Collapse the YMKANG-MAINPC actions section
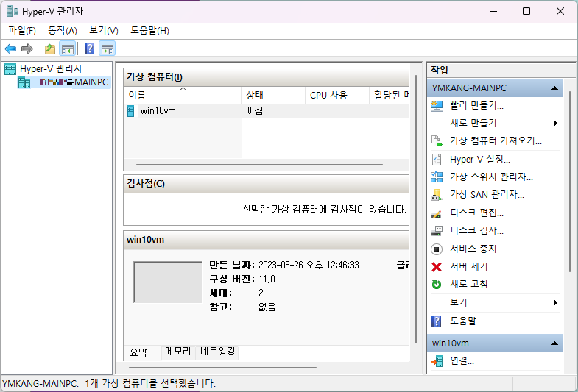The height and width of the screenshot is (392, 578). pos(554,88)
